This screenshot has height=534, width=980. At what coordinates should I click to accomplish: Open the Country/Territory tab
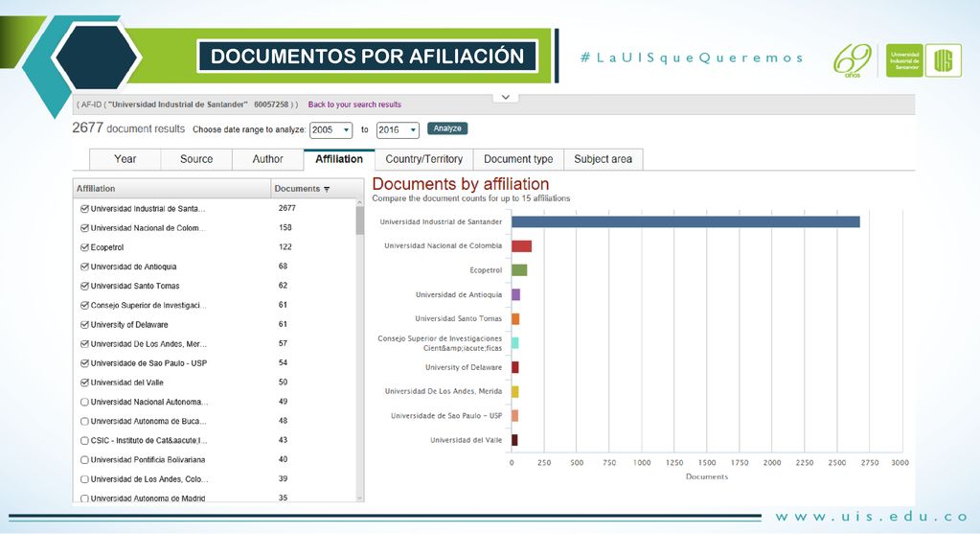pos(423,159)
